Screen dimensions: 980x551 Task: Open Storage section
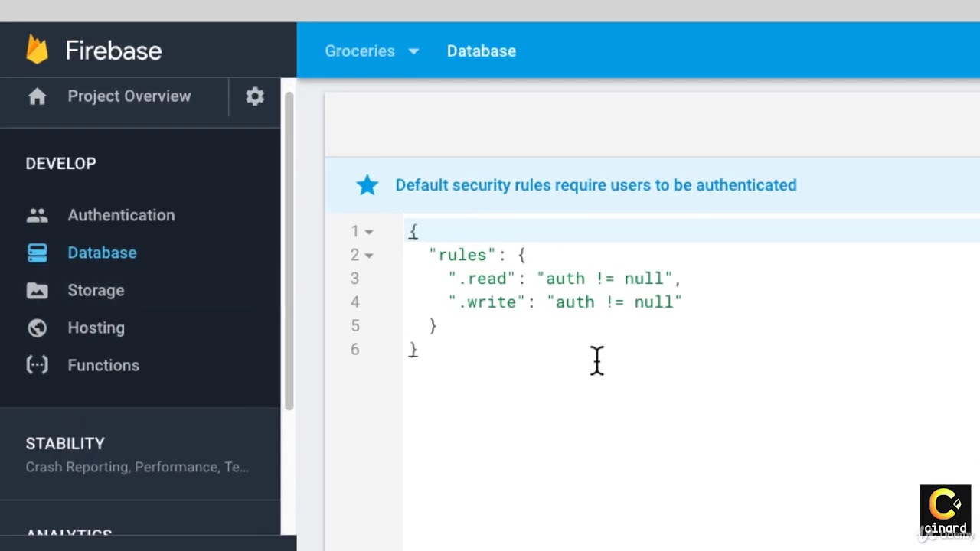point(96,290)
